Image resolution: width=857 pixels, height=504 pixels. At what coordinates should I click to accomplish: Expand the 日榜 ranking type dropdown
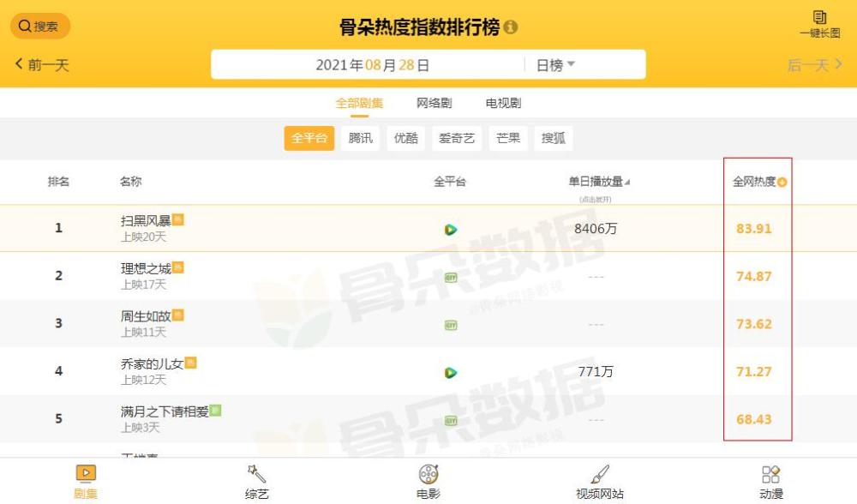click(555, 65)
